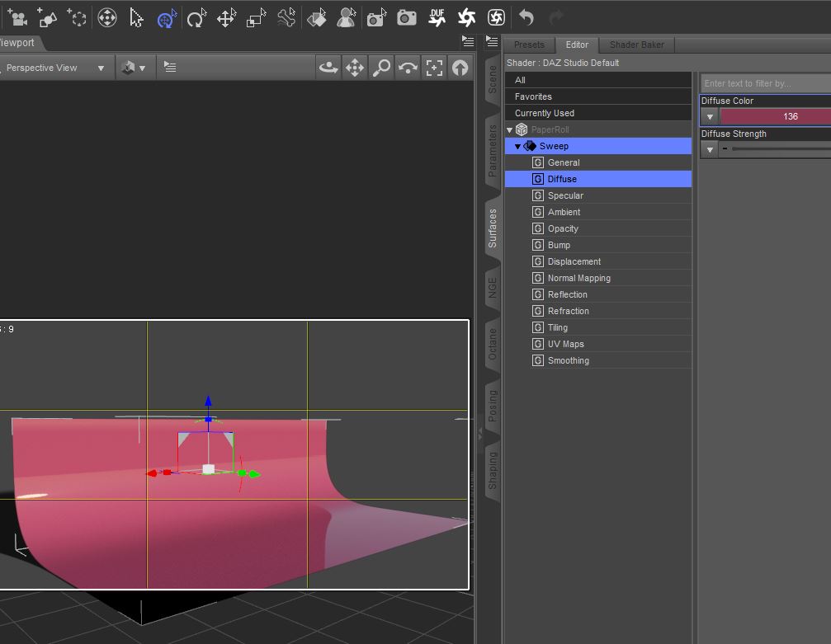Viewport: 831px width, 644px height.
Task: Activate the Scale tool
Action: (x=257, y=17)
